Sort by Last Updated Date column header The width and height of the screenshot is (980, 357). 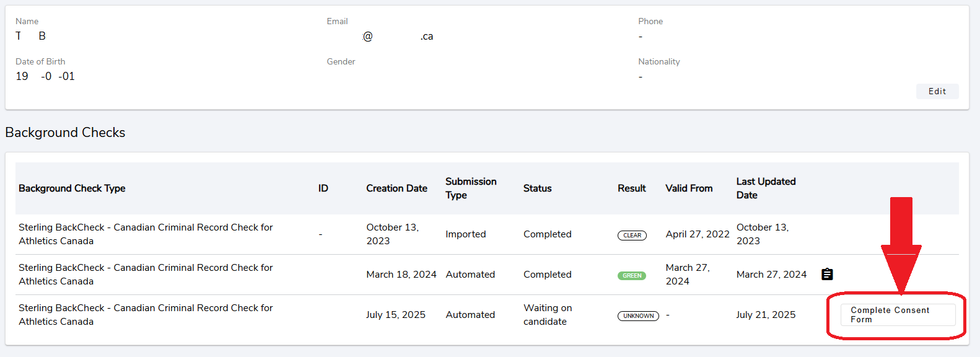point(766,188)
